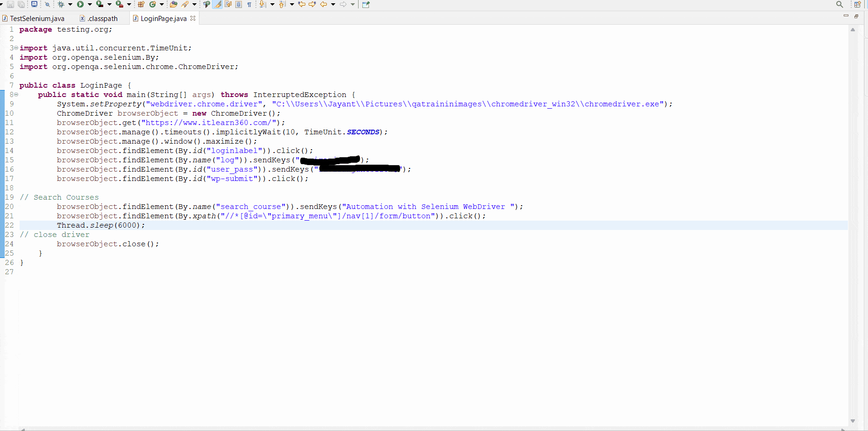This screenshot has height=431, width=868.
Task: Click 'SECONDS' constant on line 12
Action: coord(363,132)
